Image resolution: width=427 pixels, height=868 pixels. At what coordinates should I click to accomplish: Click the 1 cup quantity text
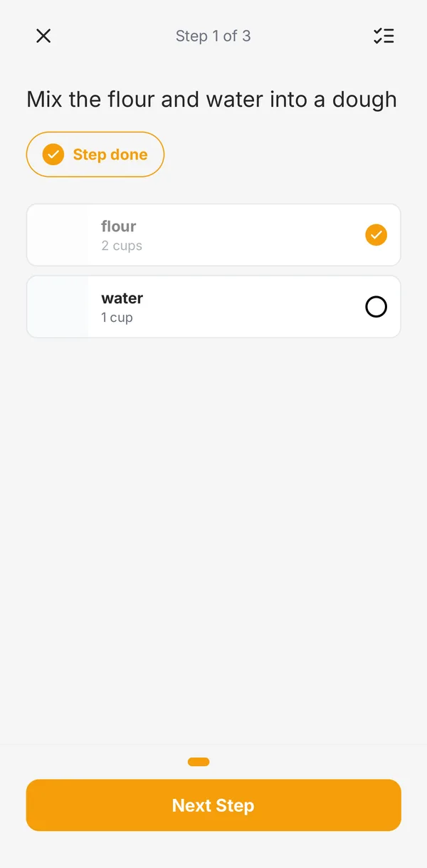tap(117, 318)
